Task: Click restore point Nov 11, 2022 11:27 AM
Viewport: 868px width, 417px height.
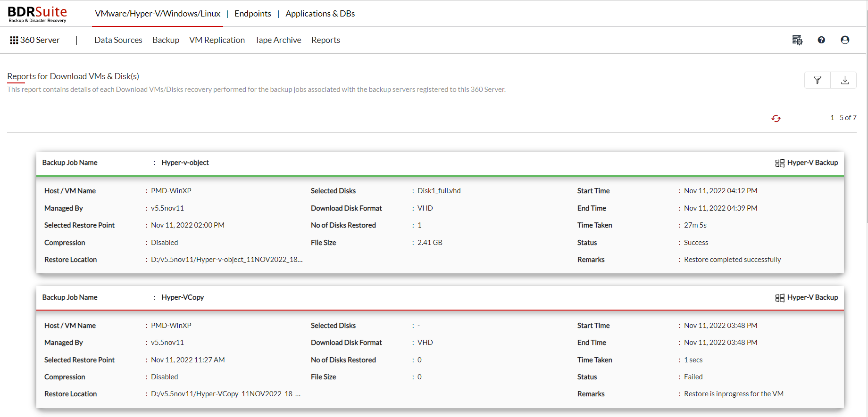Action: pyautogui.click(x=188, y=360)
